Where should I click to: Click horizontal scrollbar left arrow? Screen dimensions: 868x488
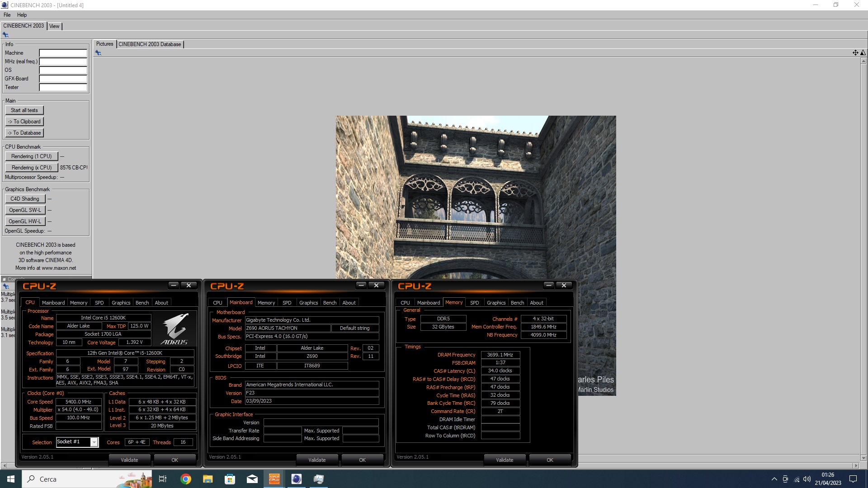pos(5,465)
